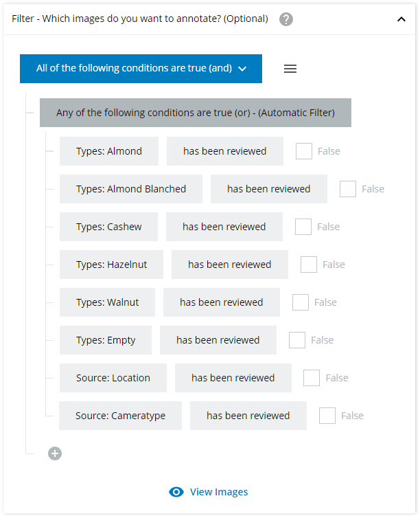
Task: Toggle the Source: Cameratype reviewed checkbox
Action: click(x=327, y=416)
